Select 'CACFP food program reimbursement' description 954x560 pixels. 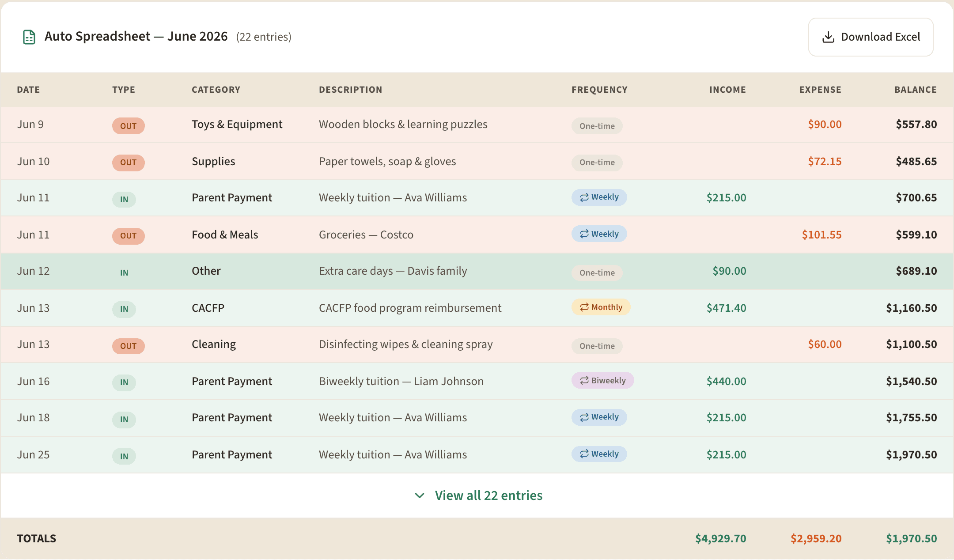coord(410,308)
